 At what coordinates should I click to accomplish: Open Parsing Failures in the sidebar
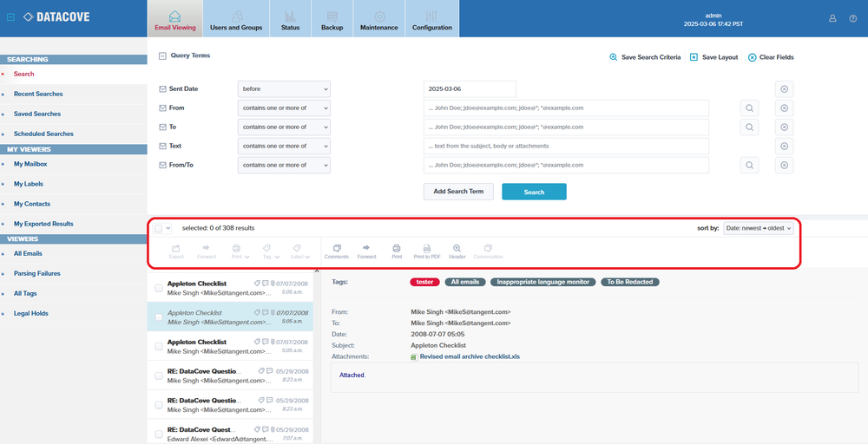pyautogui.click(x=37, y=274)
